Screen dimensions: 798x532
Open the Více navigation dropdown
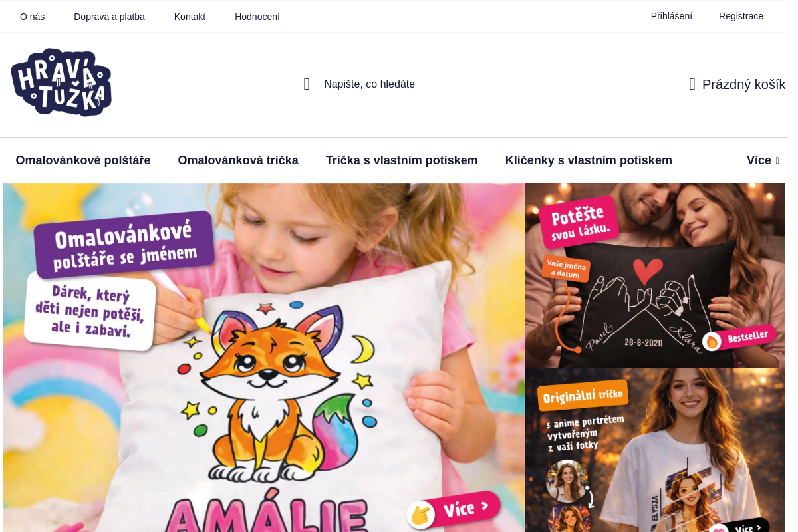point(763,160)
